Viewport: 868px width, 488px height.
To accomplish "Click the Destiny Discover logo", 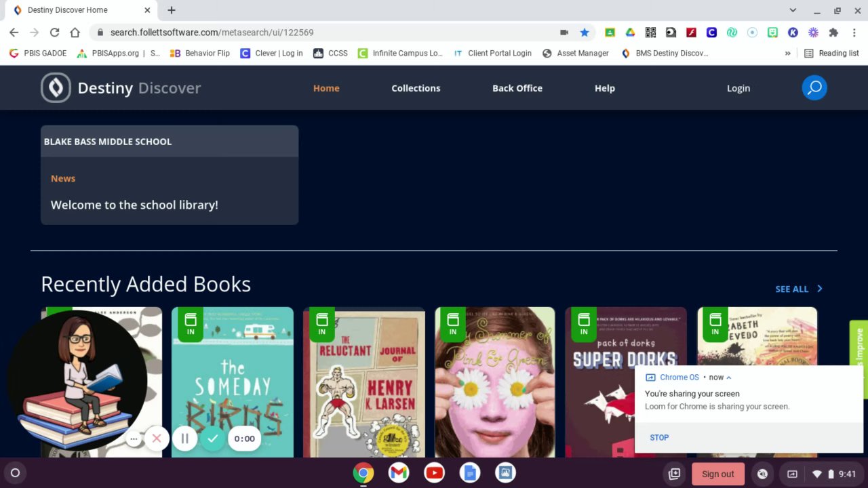I will tap(121, 87).
